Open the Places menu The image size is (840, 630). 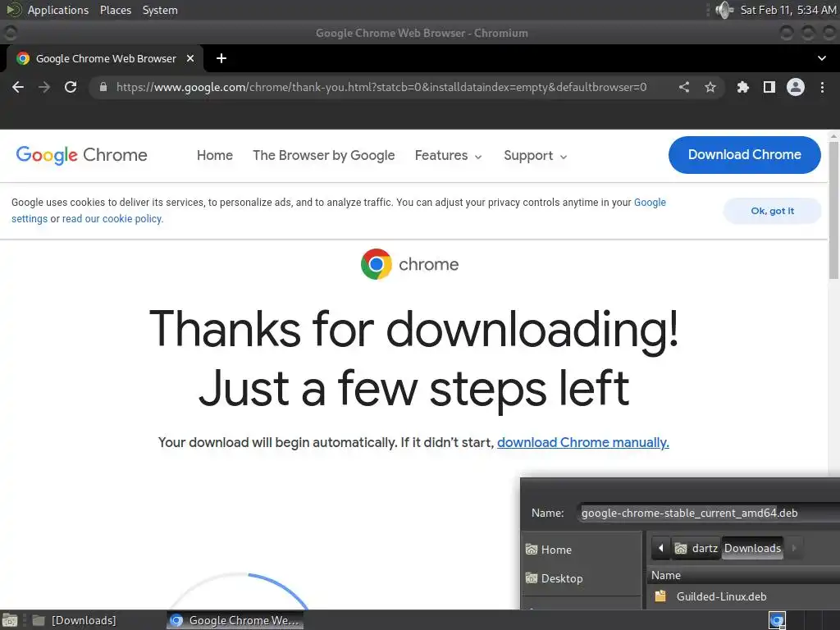(x=115, y=10)
